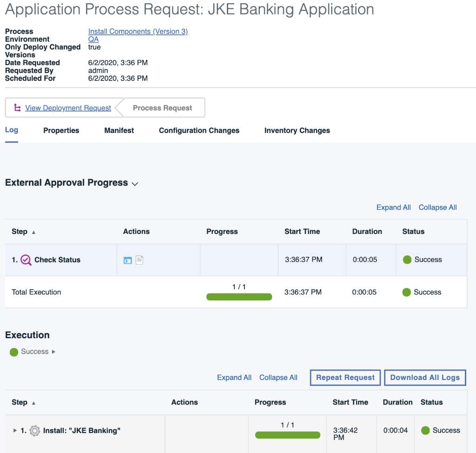View the log file icon in Check Status row
The height and width of the screenshot is (453, 476).
(x=139, y=260)
